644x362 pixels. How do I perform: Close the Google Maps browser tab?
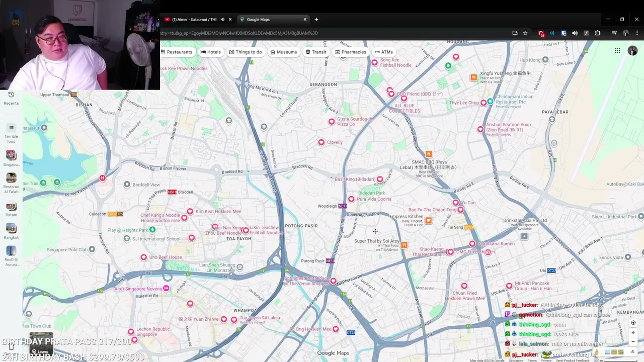pos(305,20)
